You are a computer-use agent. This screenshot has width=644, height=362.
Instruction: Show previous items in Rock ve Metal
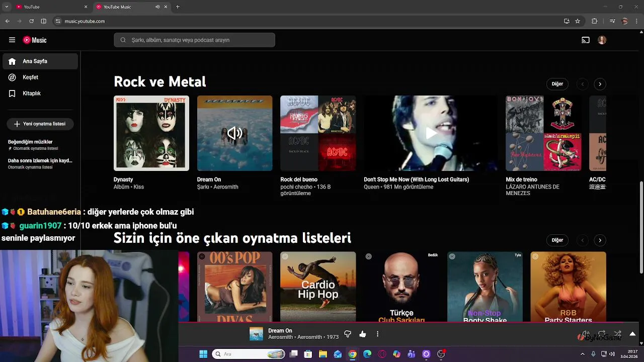click(x=583, y=84)
